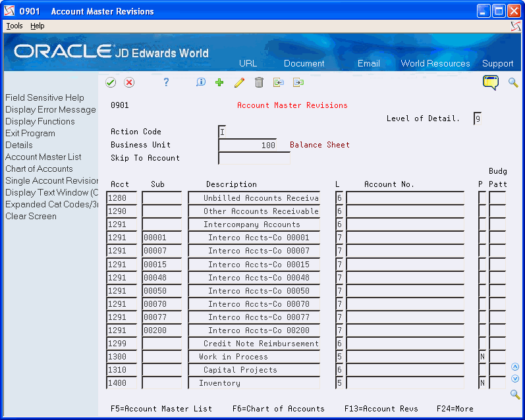Open the Document header link
The width and height of the screenshot is (525, 420).
point(304,63)
